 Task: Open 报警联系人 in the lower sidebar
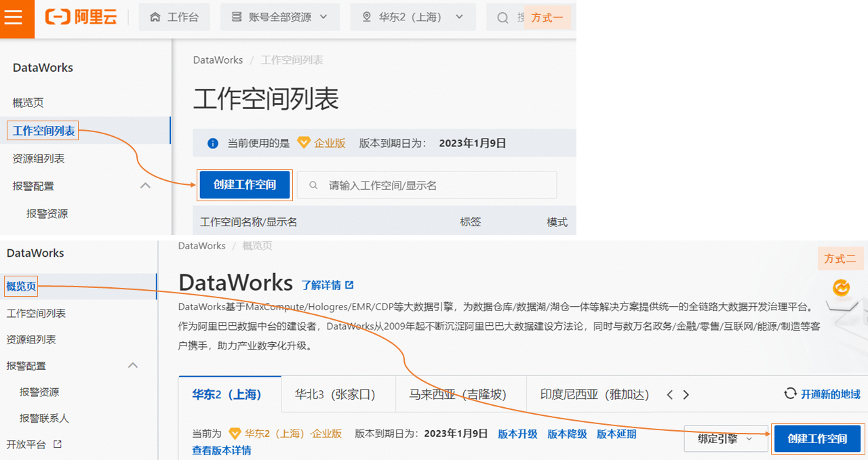pyautogui.click(x=44, y=419)
